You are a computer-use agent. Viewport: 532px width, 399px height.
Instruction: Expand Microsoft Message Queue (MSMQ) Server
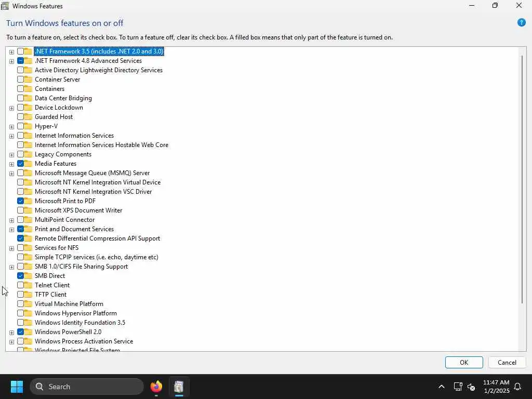tap(11, 174)
